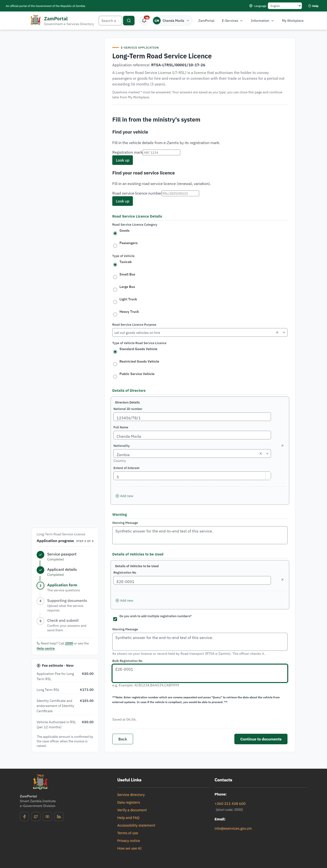Click the ZamPortal coat of arms logo
This screenshot has width=327, height=868.
tap(35, 20)
